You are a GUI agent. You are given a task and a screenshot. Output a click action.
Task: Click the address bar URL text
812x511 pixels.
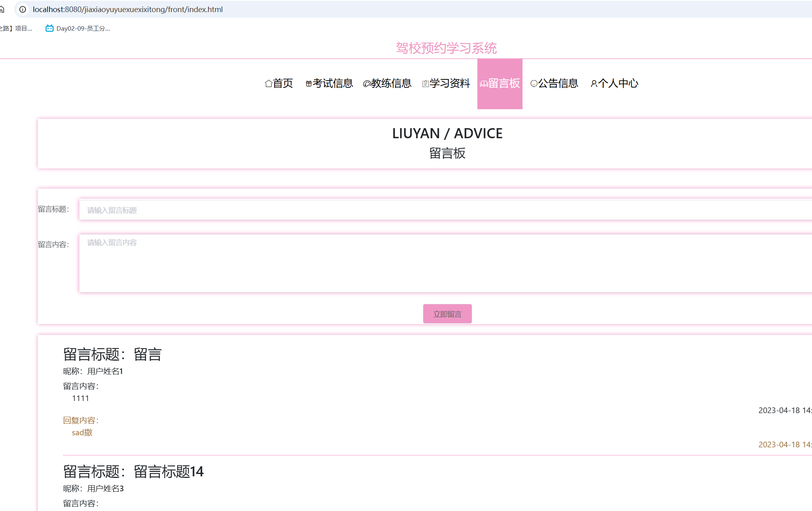127,9
